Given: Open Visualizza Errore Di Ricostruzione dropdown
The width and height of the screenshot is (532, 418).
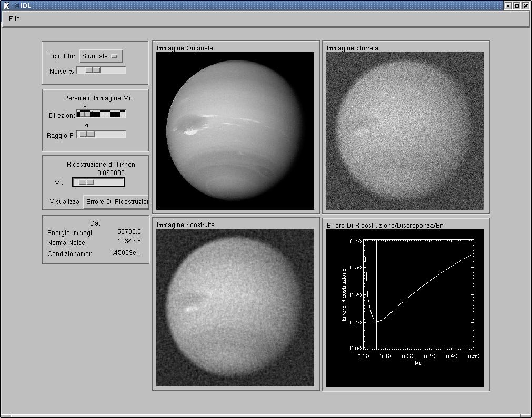Looking at the screenshot, I should tap(116, 202).
